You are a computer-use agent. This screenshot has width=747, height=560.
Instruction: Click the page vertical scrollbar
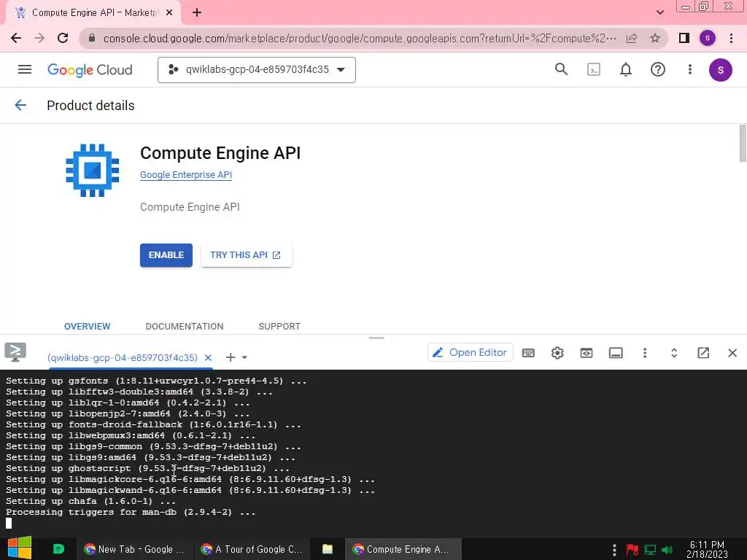742,144
